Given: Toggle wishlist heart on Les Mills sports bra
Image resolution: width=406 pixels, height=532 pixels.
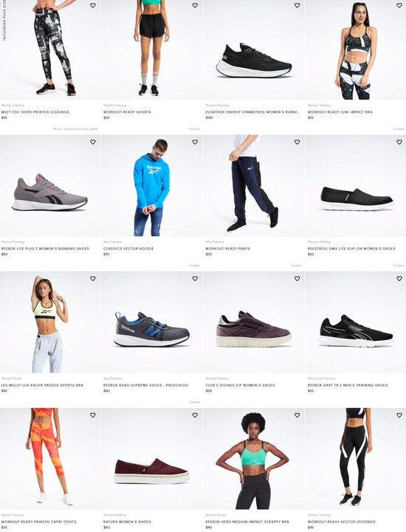Looking at the screenshot, I should (93, 278).
